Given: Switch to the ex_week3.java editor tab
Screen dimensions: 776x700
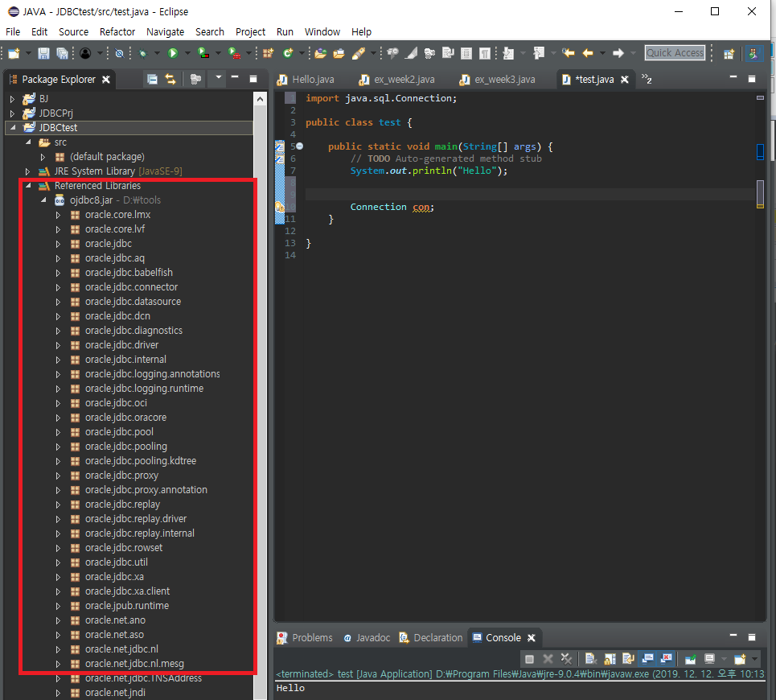Looking at the screenshot, I should pyautogui.click(x=498, y=79).
